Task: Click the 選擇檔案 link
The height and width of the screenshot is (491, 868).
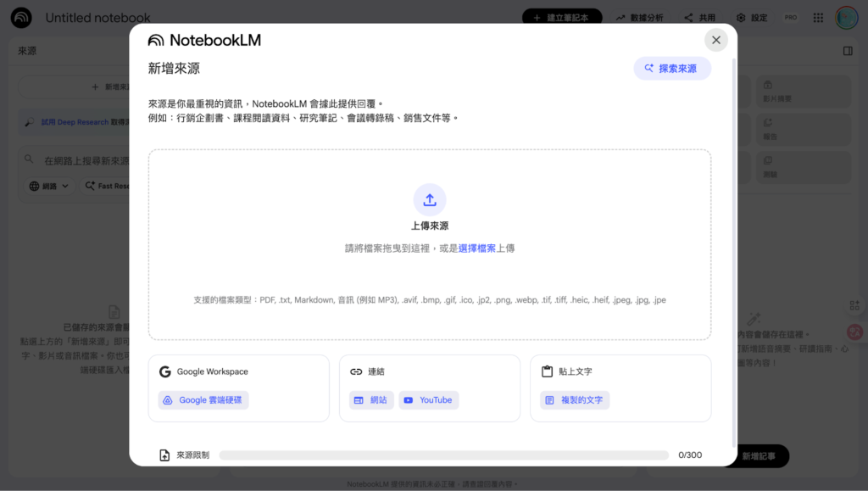Action: point(476,248)
